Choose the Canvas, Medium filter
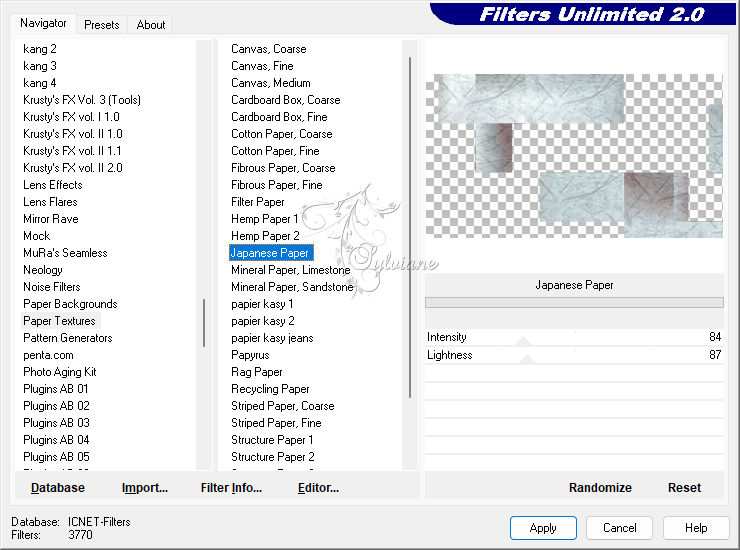740x550 pixels. (x=270, y=83)
